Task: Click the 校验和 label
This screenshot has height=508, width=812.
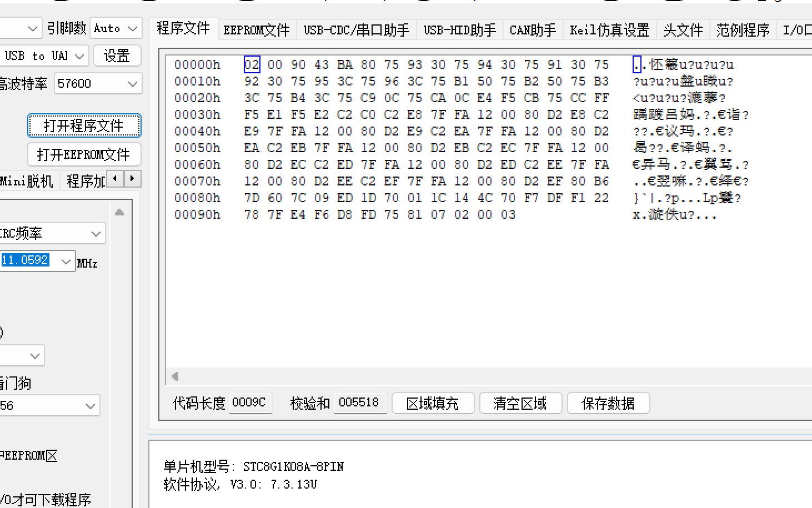Action: click(x=310, y=403)
